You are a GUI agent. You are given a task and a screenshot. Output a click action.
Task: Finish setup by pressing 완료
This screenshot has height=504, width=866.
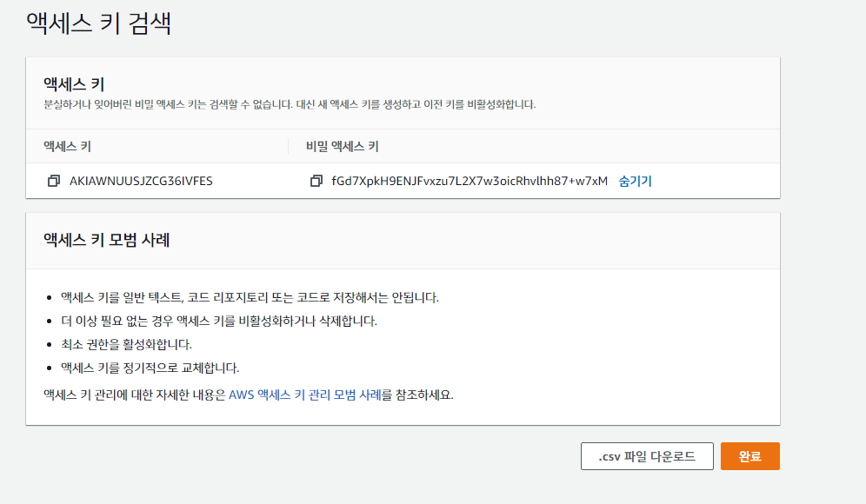click(749, 455)
